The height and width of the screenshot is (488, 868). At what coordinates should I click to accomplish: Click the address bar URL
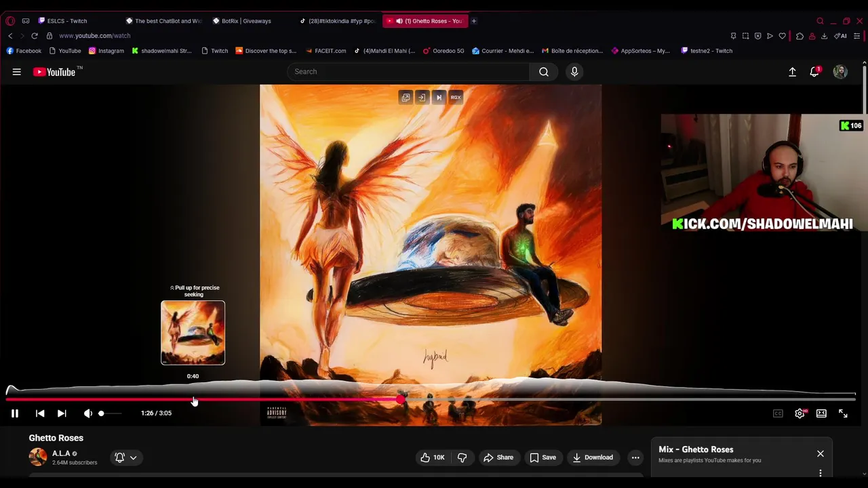click(x=94, y=36)
